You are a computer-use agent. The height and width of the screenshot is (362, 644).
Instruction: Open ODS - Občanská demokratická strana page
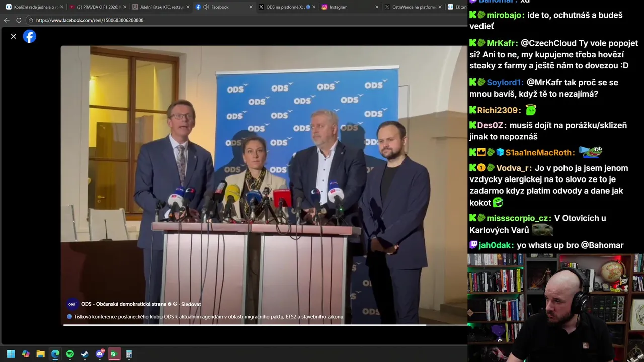123,304
